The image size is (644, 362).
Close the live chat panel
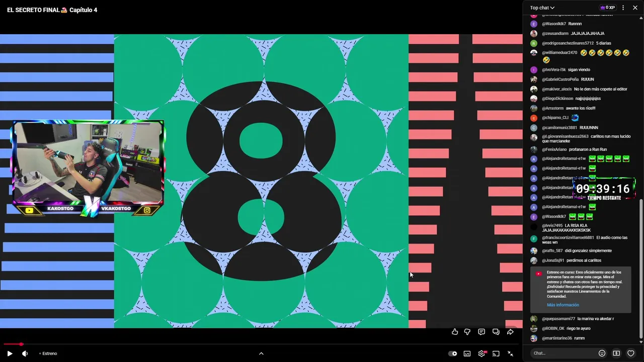pos(635,8)
